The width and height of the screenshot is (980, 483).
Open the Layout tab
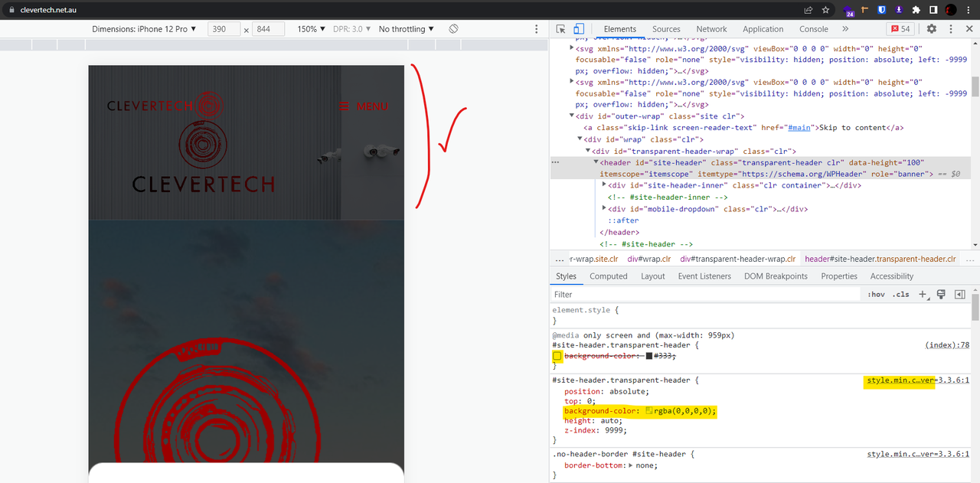[652, 276]
